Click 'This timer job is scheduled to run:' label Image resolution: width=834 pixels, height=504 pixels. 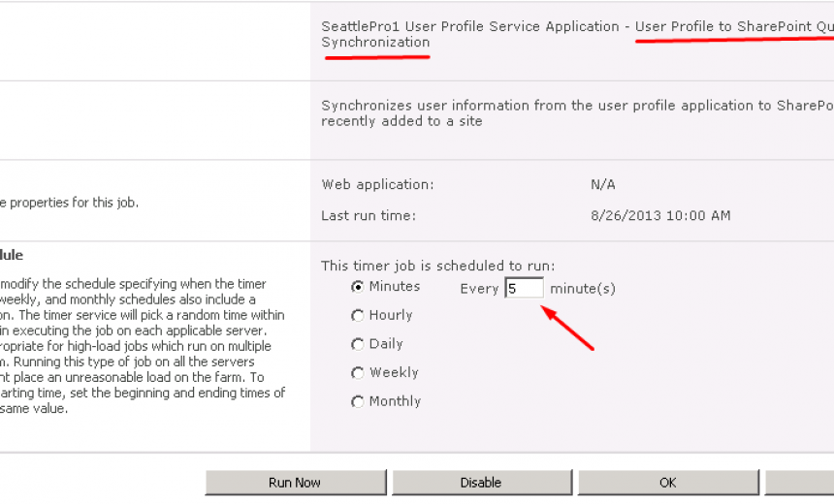pos(437,266)
